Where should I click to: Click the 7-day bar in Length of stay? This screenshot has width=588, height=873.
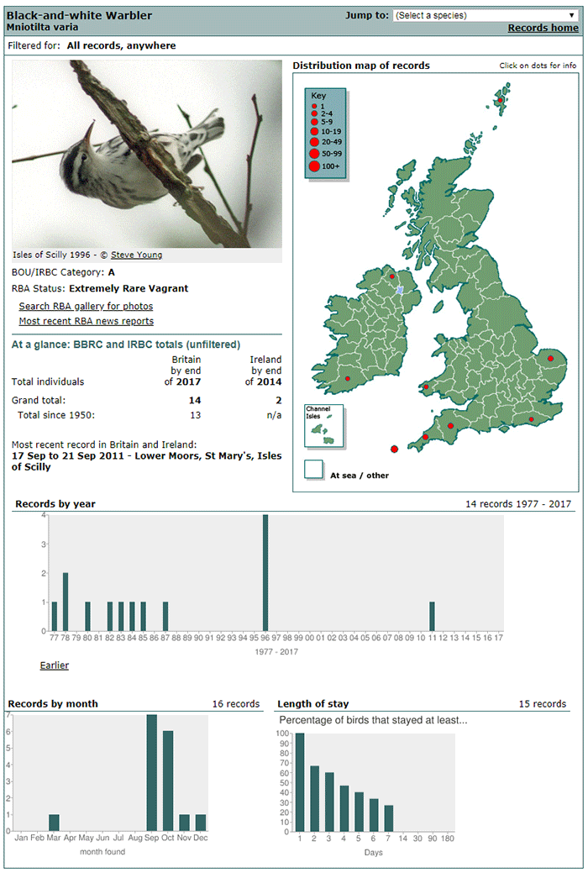tap(389, 818)
